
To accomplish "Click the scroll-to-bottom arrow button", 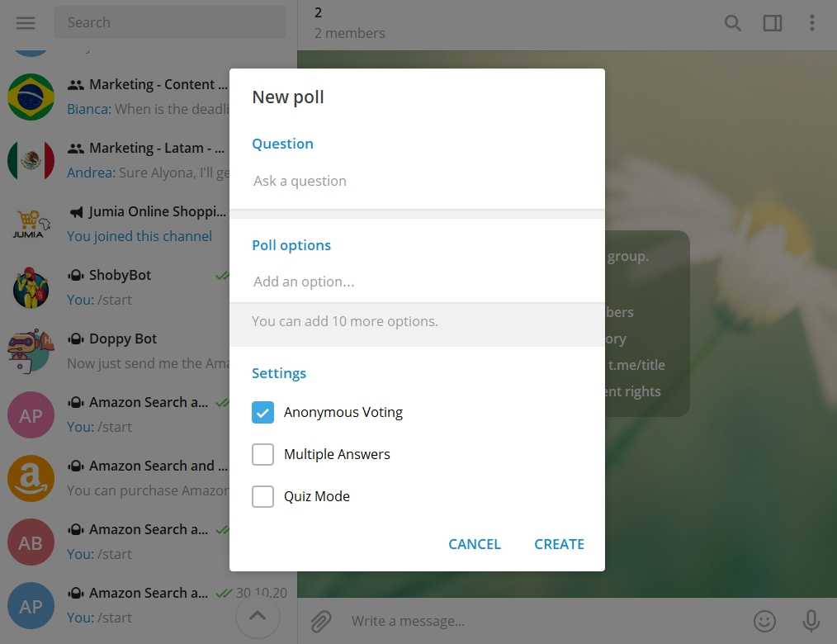I will click(x=258, y=616).
